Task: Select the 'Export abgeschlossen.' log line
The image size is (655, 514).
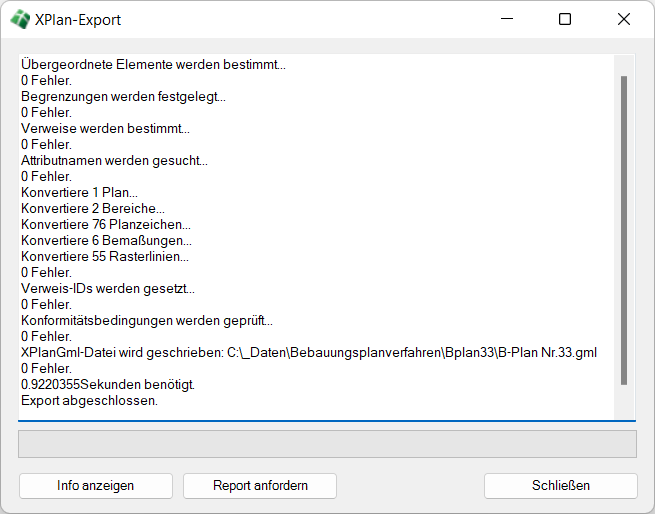Action: [x=89, y=401]
